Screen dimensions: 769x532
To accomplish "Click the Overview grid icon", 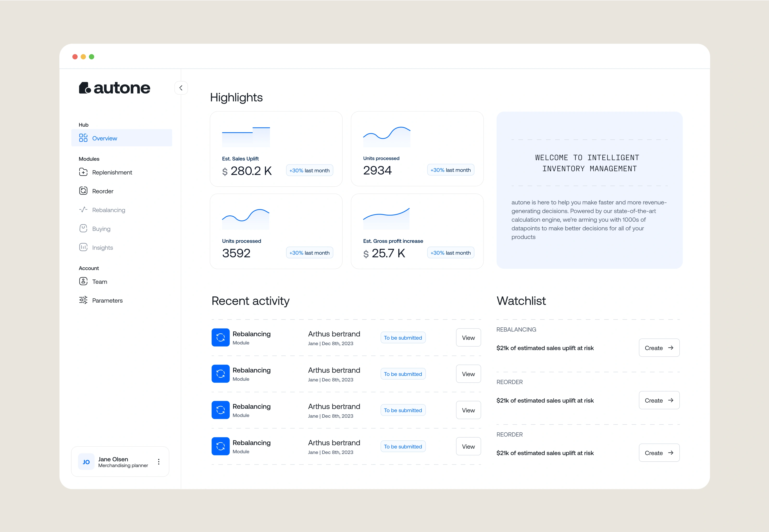I will tap(83, 138).
